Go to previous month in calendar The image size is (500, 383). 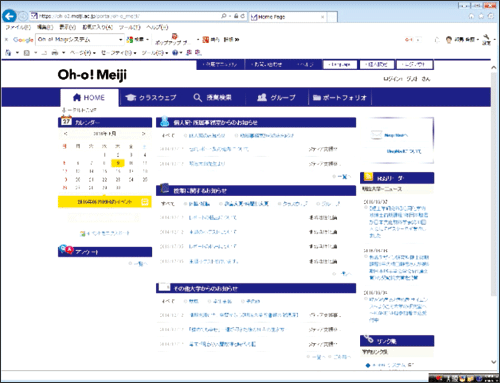click(x=66, y=133)
